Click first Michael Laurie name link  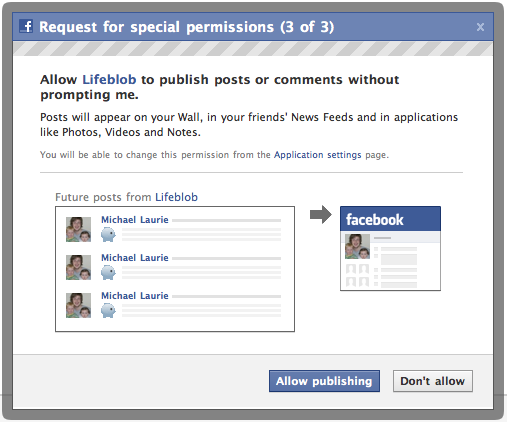click(135, 220)
